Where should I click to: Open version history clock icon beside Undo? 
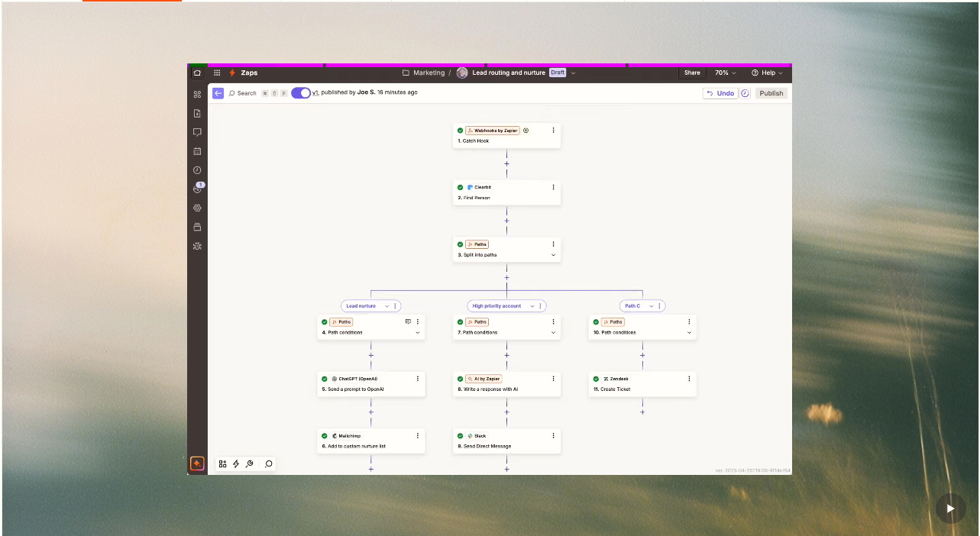(745, 93)
